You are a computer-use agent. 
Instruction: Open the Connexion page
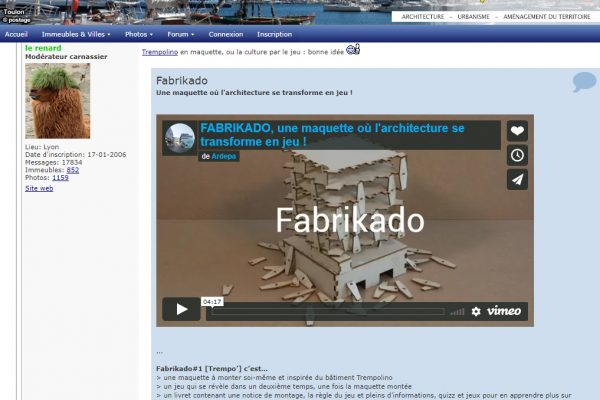226,34
